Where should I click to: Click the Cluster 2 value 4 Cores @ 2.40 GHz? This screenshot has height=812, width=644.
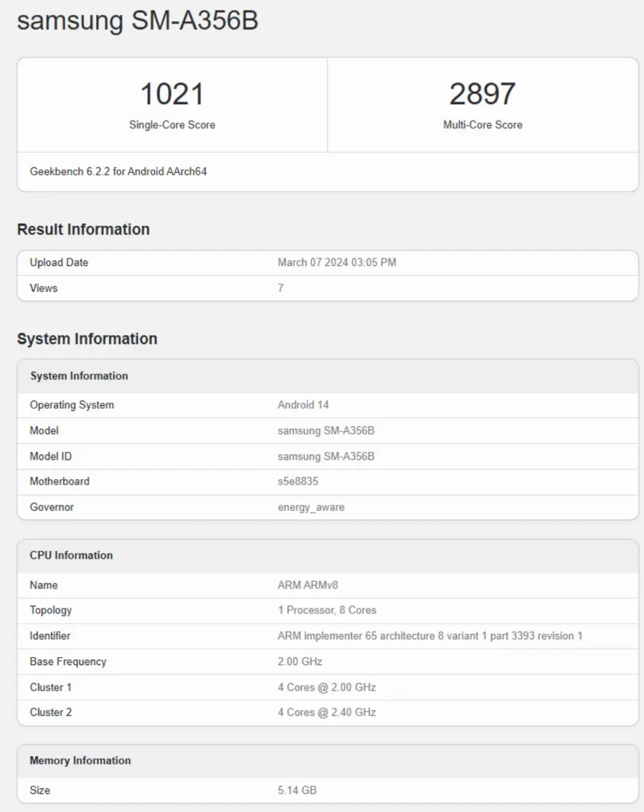point(327,713)
